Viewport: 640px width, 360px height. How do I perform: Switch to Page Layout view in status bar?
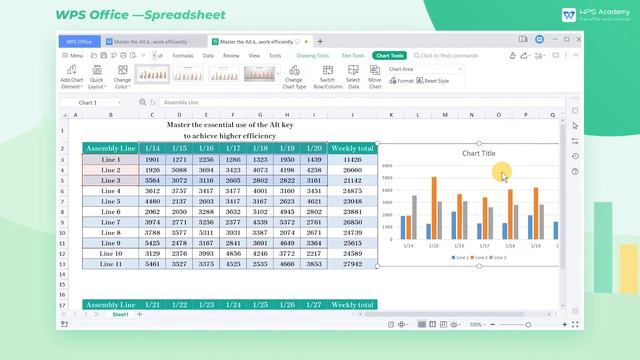(433, 324)
